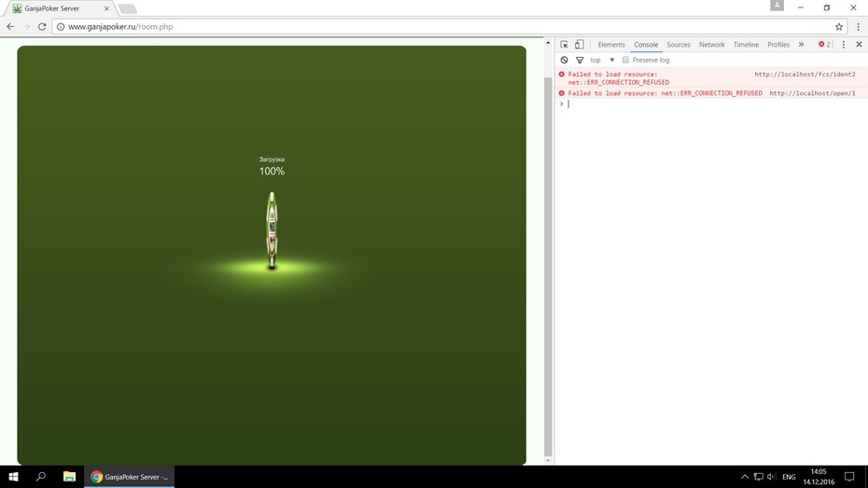Open the top execution context dropdown

602,60
